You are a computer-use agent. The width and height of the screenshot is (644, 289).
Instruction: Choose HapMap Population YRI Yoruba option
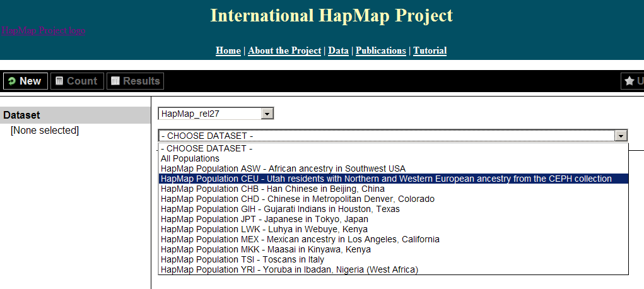click(x=393, y=269)
